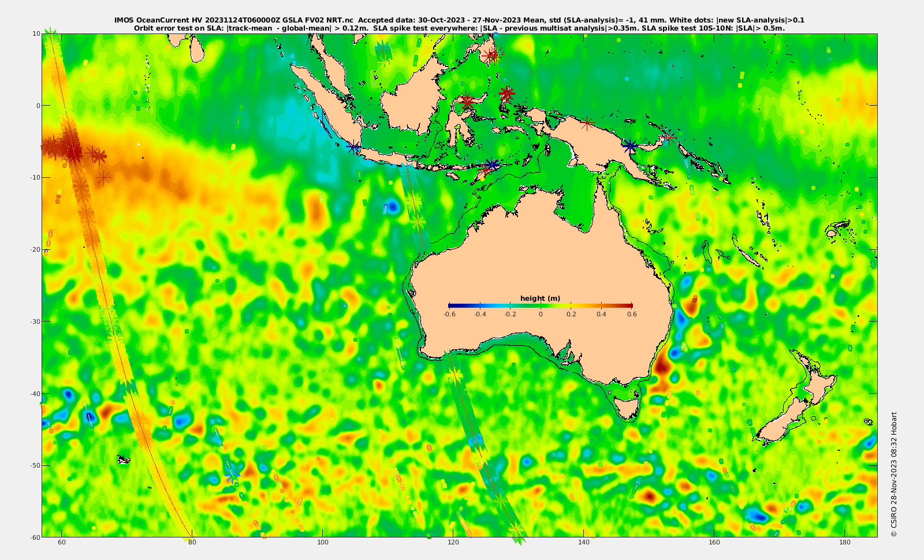Click the 0.4 colorbar tick label
Viewport: 924px width, 560px height.
point(601,315)
